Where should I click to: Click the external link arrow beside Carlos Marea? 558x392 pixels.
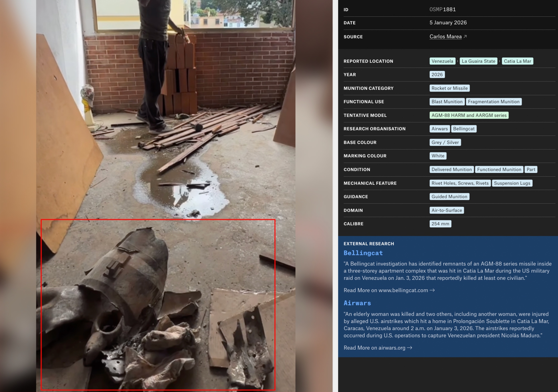coord(465,37)
